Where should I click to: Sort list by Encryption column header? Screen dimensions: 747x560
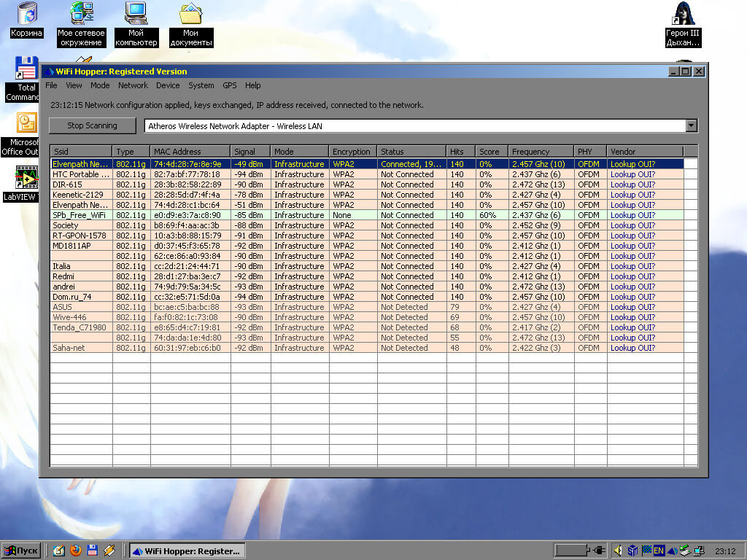tap(352, 152)
